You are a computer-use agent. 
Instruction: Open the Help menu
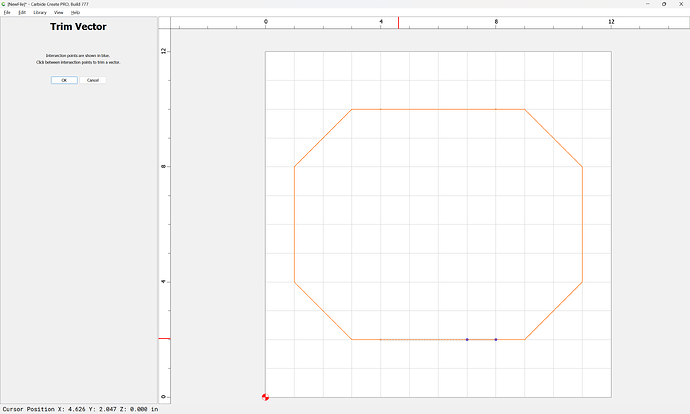75,12
